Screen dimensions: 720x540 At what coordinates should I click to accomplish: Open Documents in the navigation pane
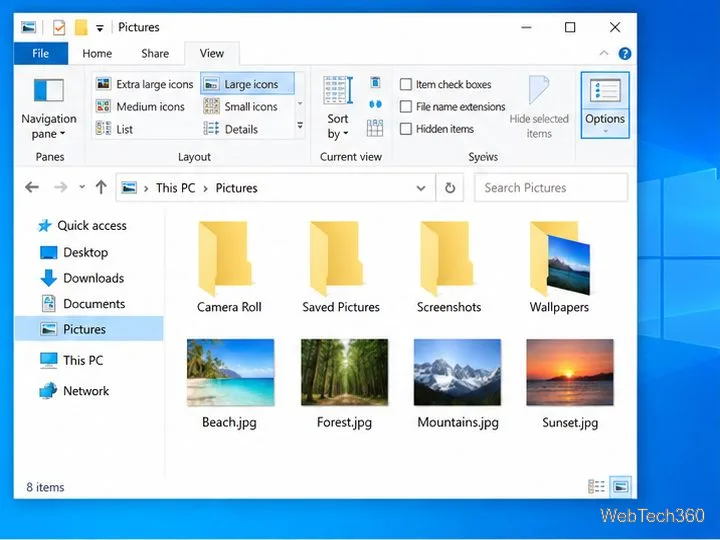point(83,304)
